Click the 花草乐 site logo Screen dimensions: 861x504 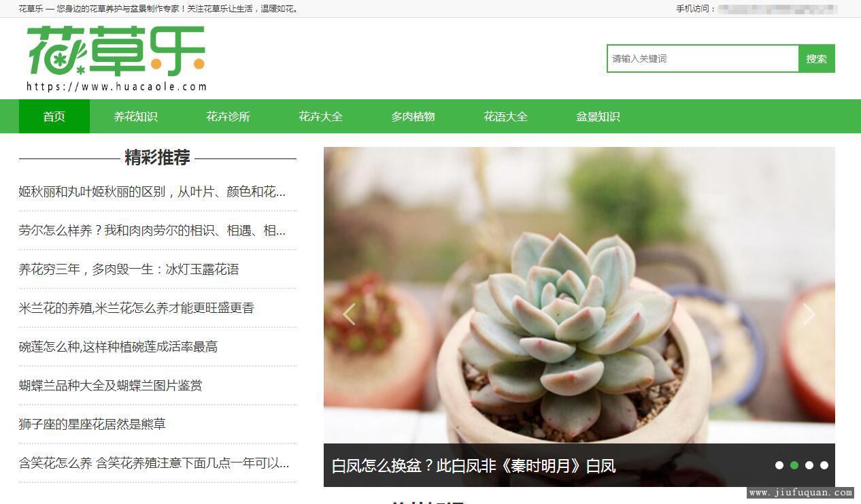[116, 58]
